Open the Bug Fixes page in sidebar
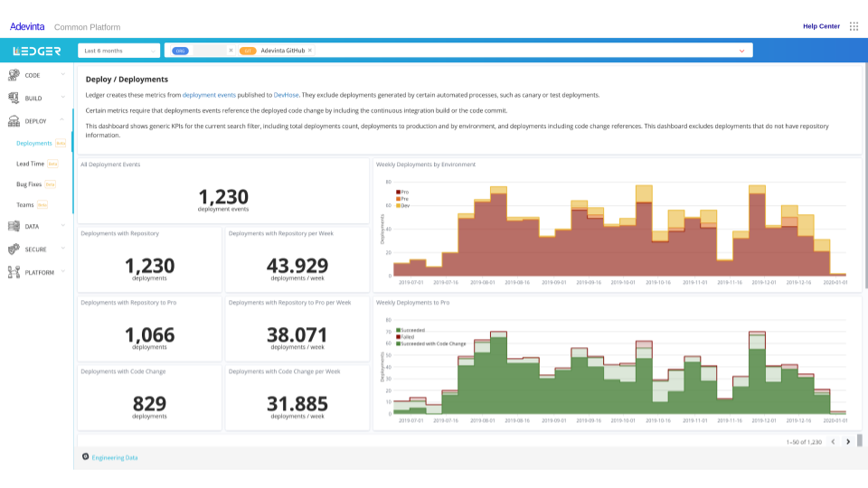868x488 pixels. (x=29, y=184)
